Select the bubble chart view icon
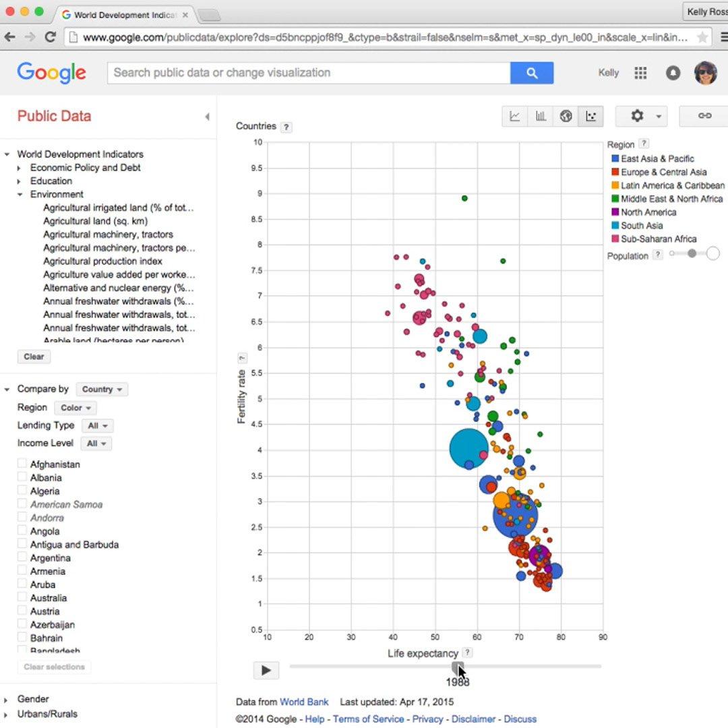Image resolution: width=728 pixels, height=728 pixels. click(x=591, y=116)
